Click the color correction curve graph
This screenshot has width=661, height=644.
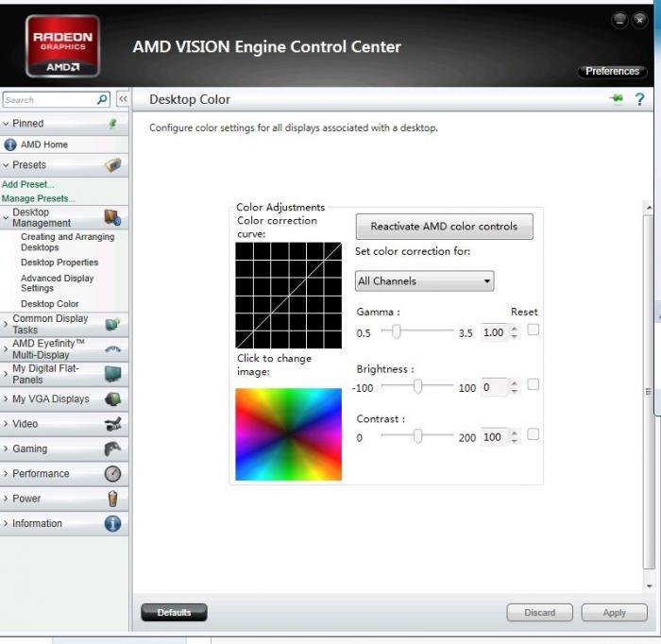pos(288,295)
